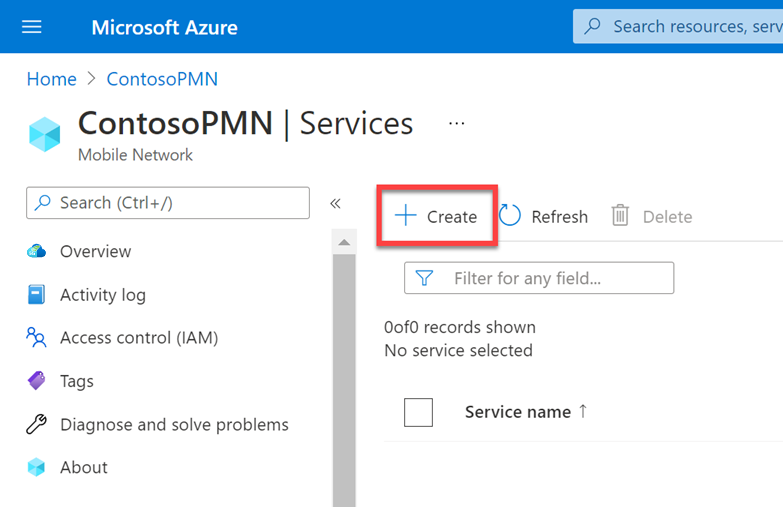Focus the Filter for any field box
This screenshot has height=507, width=783.
(539, 278)
